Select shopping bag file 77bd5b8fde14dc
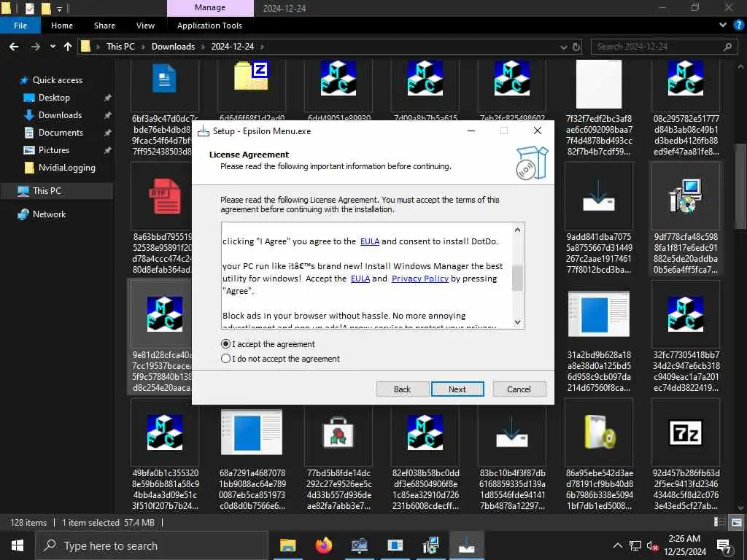 click(338, 432)
